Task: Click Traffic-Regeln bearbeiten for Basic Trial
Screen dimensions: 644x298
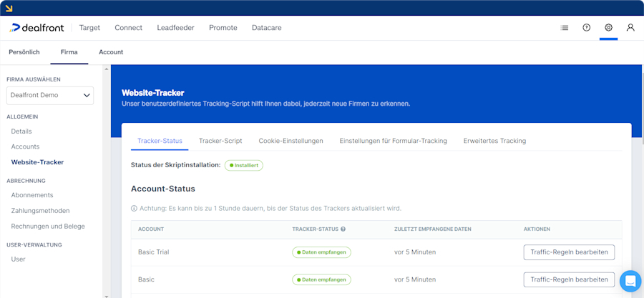Action: point(569,252)
